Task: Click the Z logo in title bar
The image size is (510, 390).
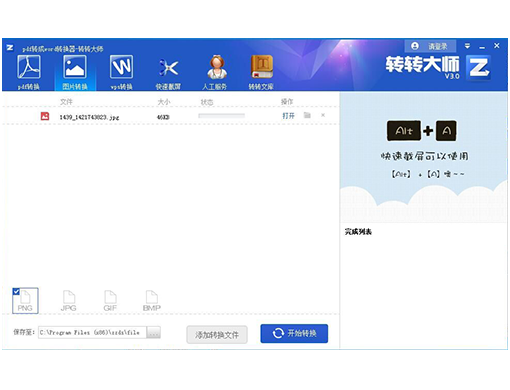Action: pyautogui.click(x=10, y=48)
